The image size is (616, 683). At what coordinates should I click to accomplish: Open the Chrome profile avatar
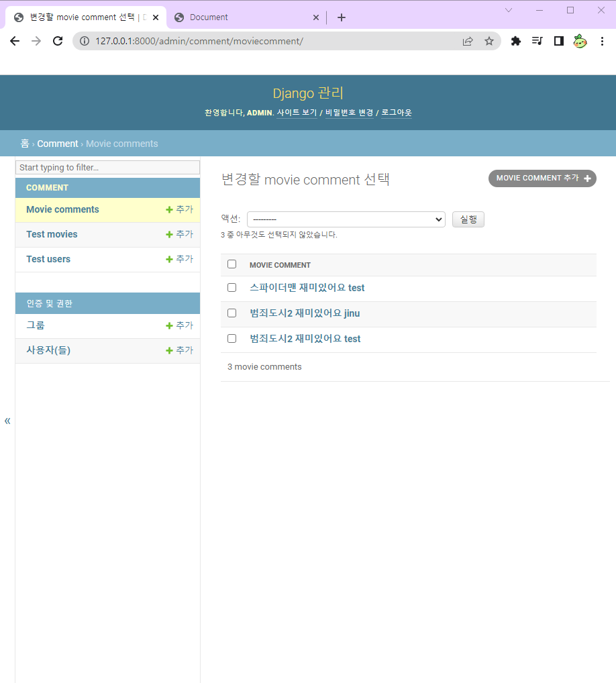[580, 41]
